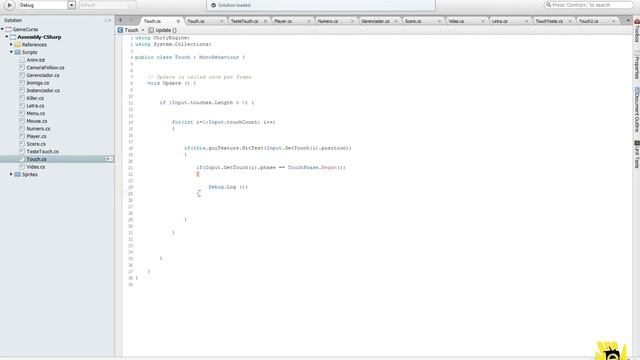Screen dimensions: 640x360
Task: Switch to the TouchTeste.cs tab
Action: 549,21
